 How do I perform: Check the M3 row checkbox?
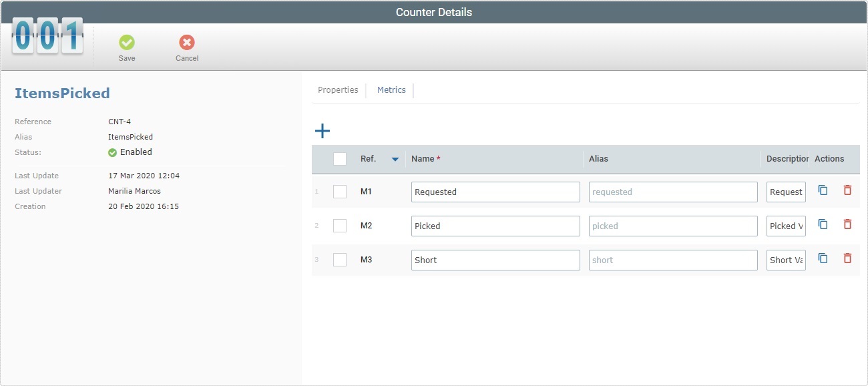click(340, 260)
